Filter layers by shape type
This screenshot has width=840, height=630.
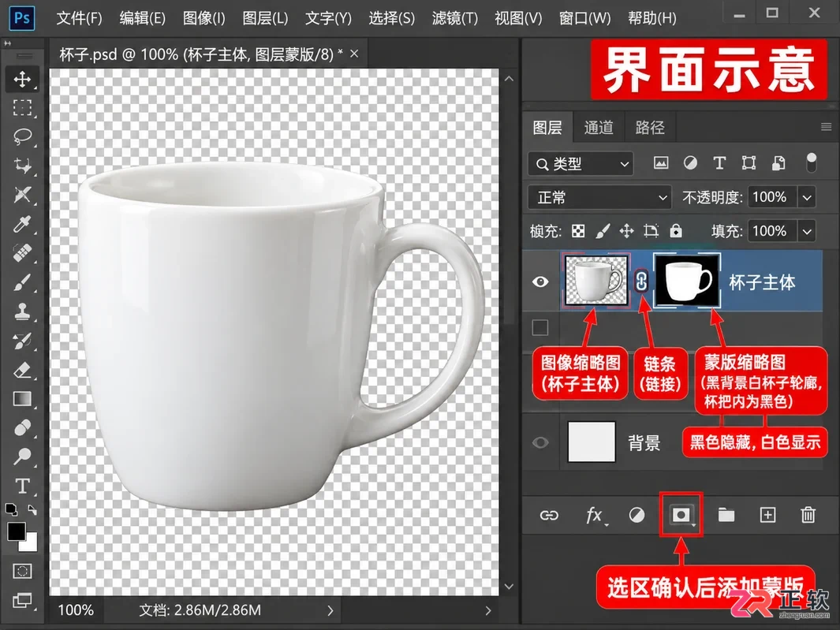[749, 163]
